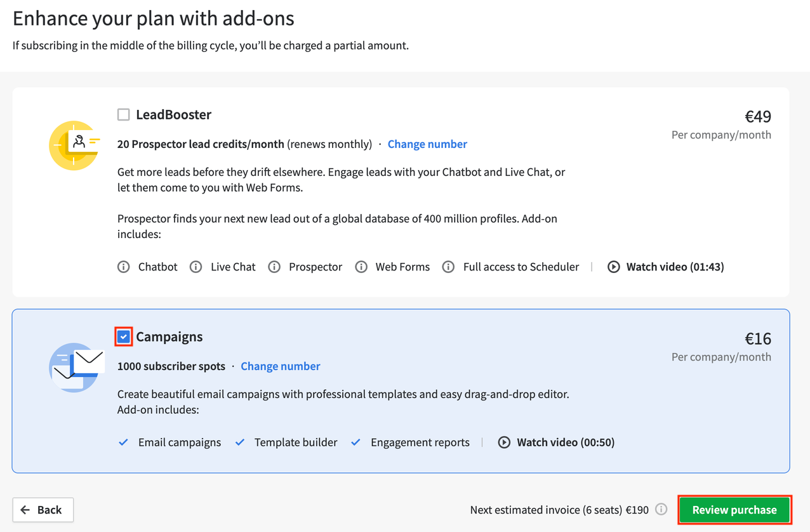
Task: Open the 'Watch video (00:50)' link
Action: click(566, 442)
